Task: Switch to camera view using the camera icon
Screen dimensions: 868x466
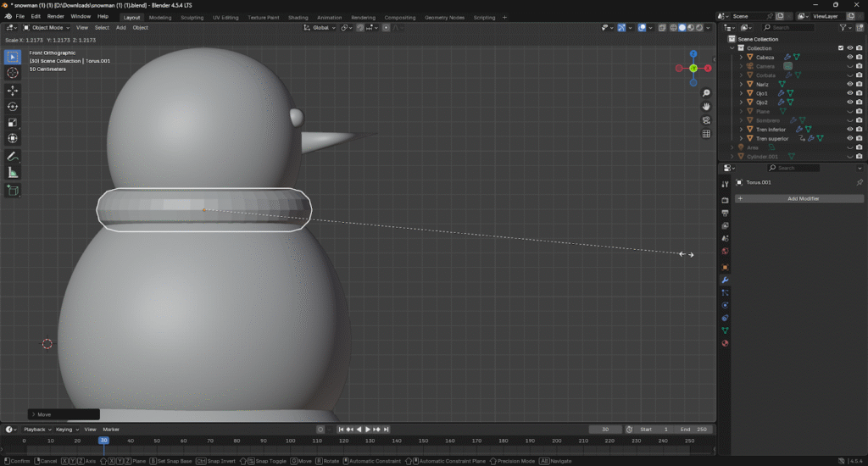Action: click(706, 120)
